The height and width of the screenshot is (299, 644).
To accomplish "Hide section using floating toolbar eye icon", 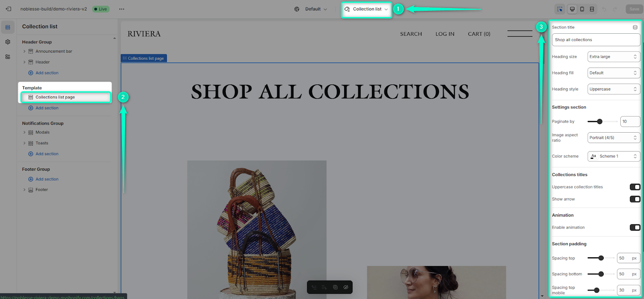I will pyautogui.click(x=346, y=287).
